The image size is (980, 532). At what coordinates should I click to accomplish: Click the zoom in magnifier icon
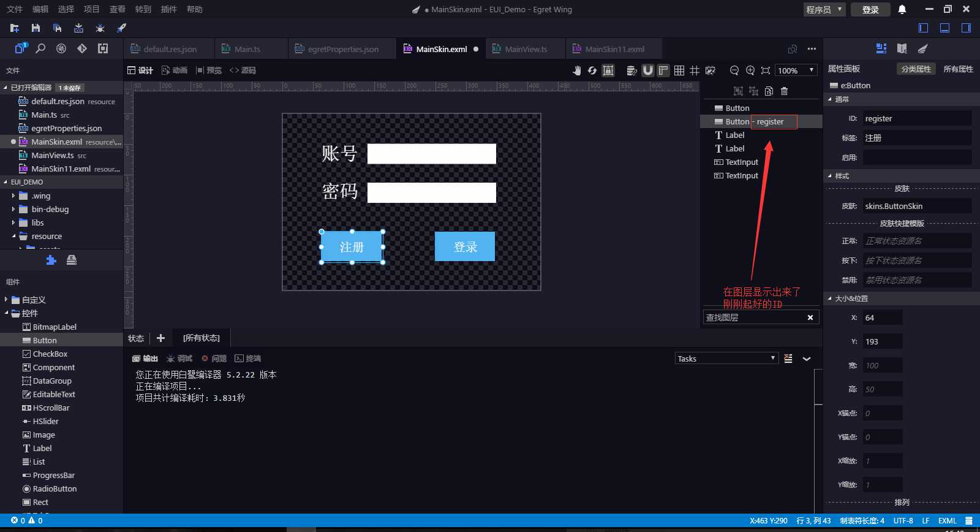(x=750, y=70)
